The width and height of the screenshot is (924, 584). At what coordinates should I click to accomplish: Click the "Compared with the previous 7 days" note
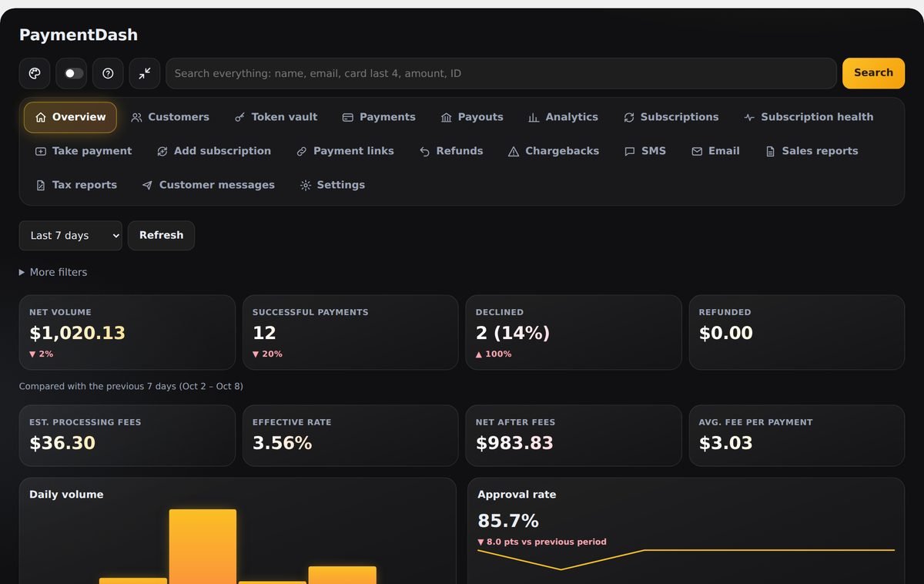131,386
